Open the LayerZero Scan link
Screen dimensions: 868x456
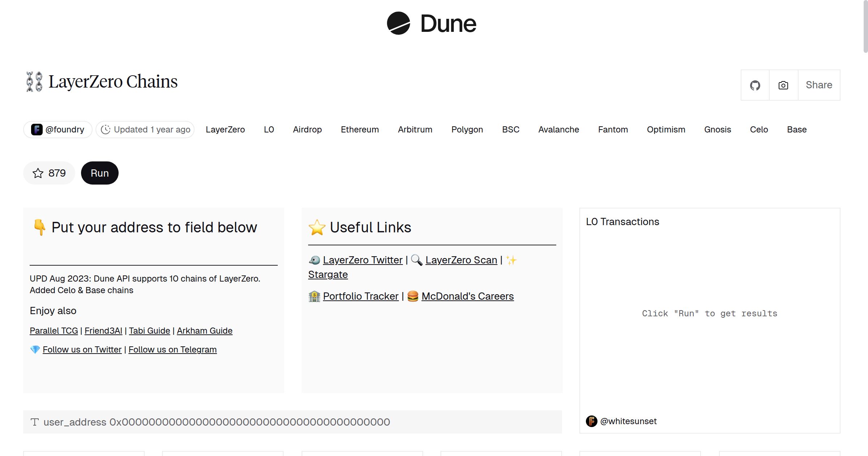click(x=461, y=260)
